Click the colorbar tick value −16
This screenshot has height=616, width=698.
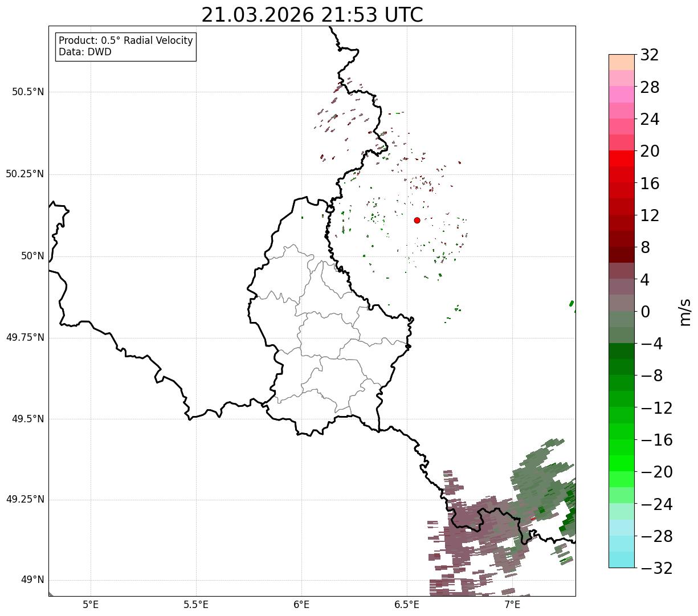pyautogui.click(x=656, y=440)
